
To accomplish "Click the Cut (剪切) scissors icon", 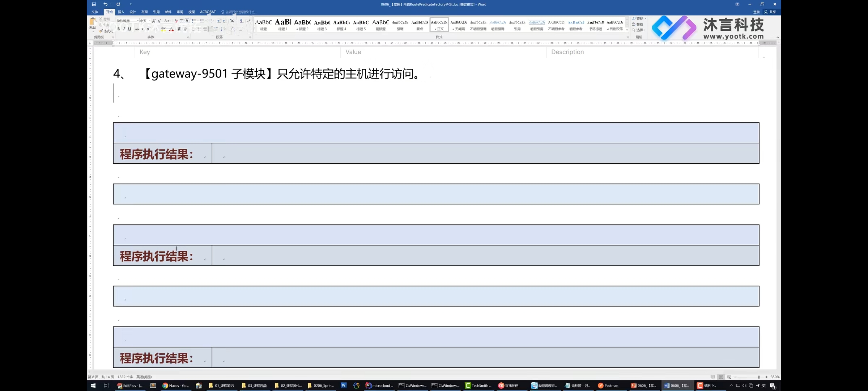I will (100, 19).
